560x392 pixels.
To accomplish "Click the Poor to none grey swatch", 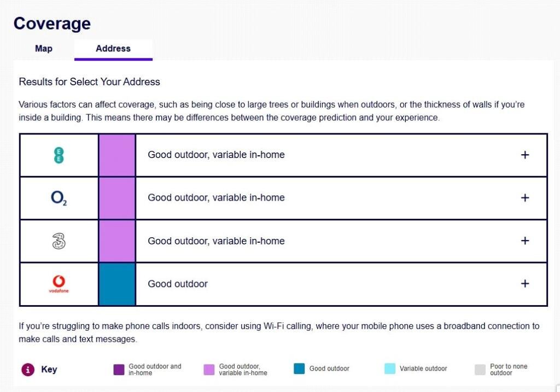I will coord(480,370).
